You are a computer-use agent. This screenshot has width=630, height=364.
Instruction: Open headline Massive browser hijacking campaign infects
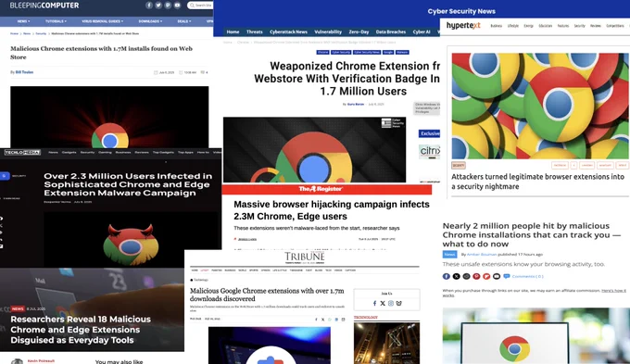pos(332,210)
